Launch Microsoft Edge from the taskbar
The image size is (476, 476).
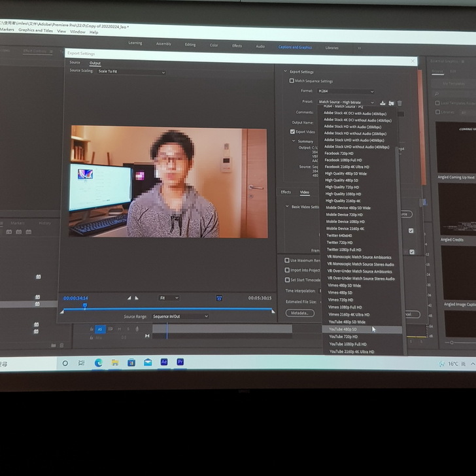[98, 362]
